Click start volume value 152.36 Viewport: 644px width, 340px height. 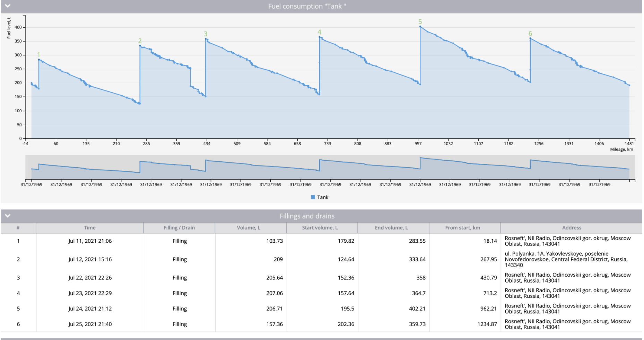click(346, 278)
